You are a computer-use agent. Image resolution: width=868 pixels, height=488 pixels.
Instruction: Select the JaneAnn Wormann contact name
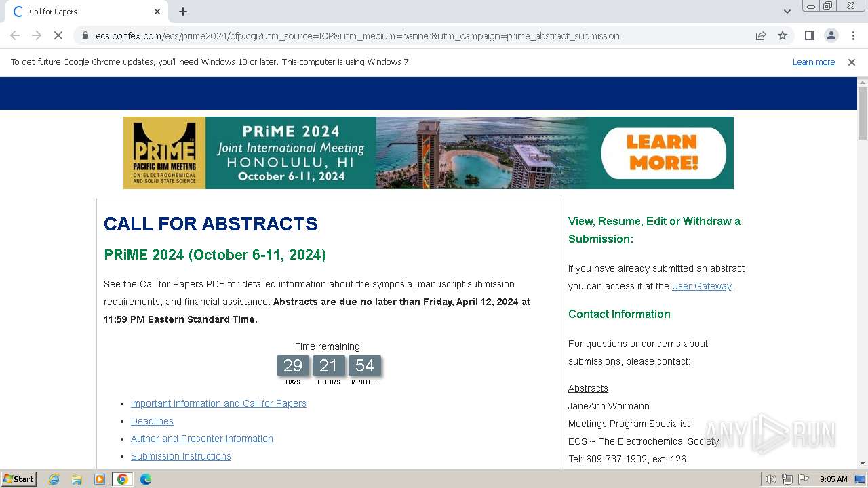click(609, 406)
